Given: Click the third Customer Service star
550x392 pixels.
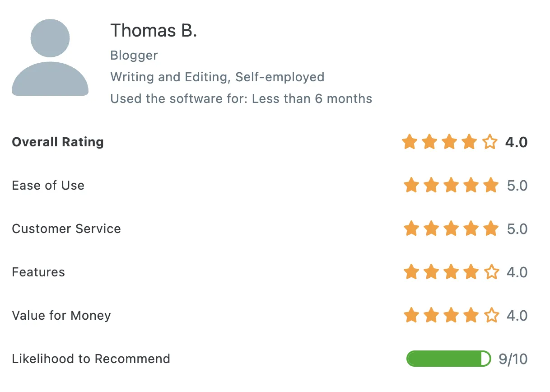Looking at the screenshot, I should (451, 229).
